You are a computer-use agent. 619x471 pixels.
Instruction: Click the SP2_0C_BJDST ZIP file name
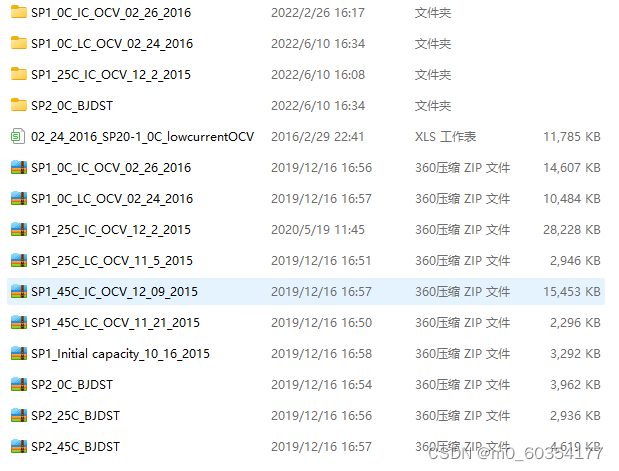point(72,385)
